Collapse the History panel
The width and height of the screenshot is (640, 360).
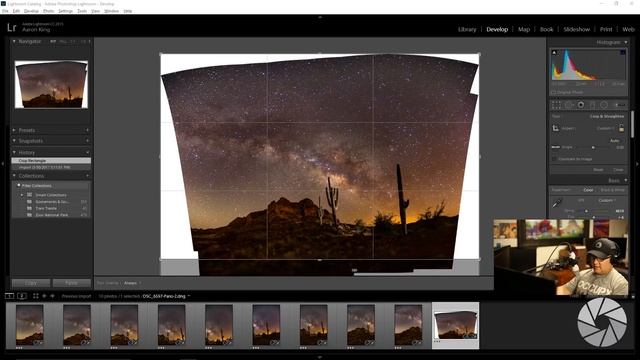(x=14, y=152)
